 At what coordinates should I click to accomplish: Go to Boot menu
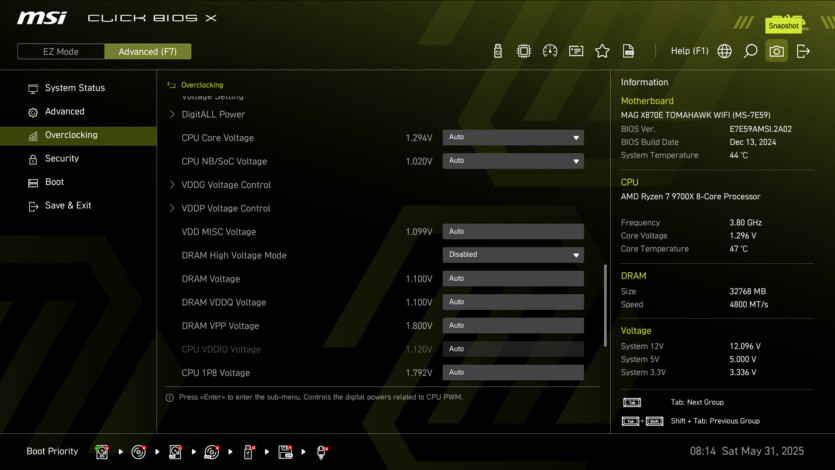(78, 182)
